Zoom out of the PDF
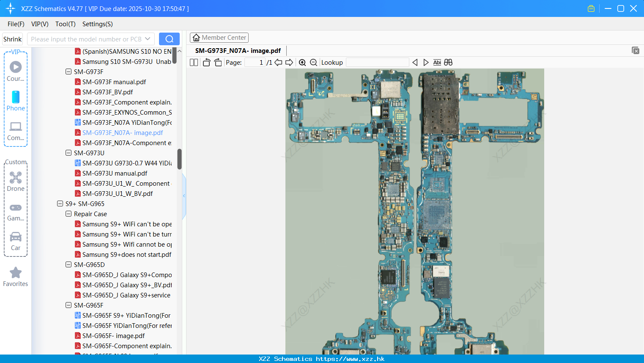 pos(313,62)
